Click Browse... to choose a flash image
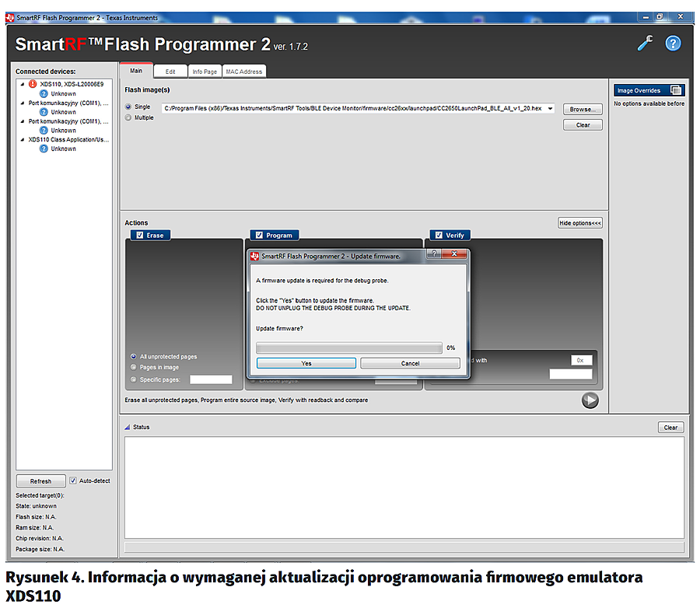 pyautogui.click(x=583, y=110)
